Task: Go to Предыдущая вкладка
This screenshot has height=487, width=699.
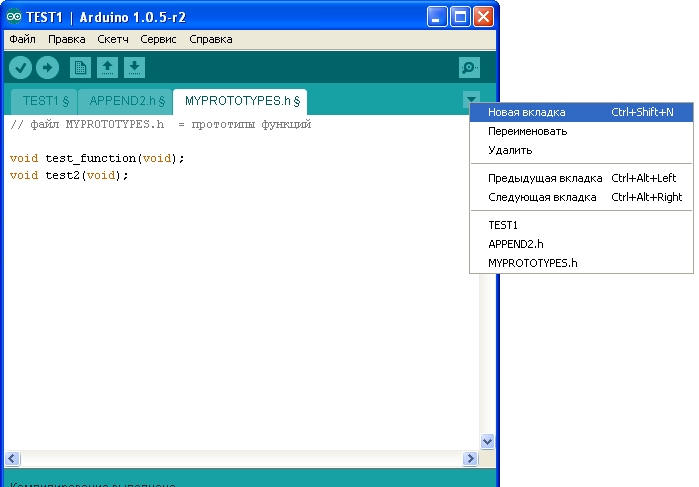Action: (x=581, y=178)
